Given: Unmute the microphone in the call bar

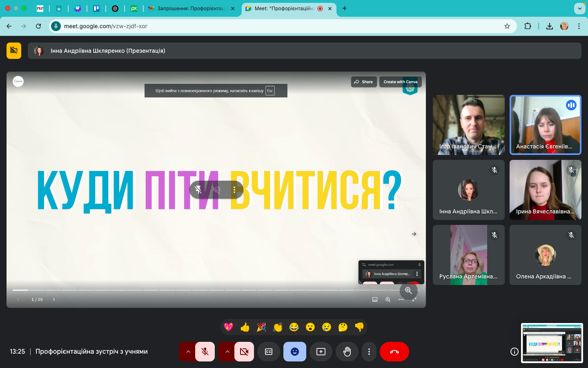Looking at the screenshot, I should [x=205, y=352].
